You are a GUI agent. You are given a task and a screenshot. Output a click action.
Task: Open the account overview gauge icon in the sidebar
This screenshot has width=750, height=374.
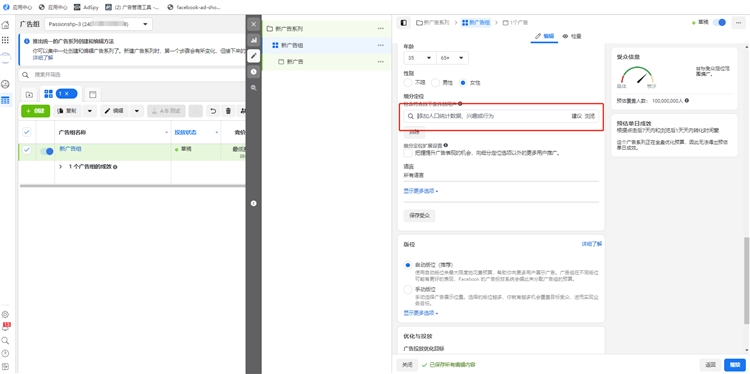coord(5,84)
